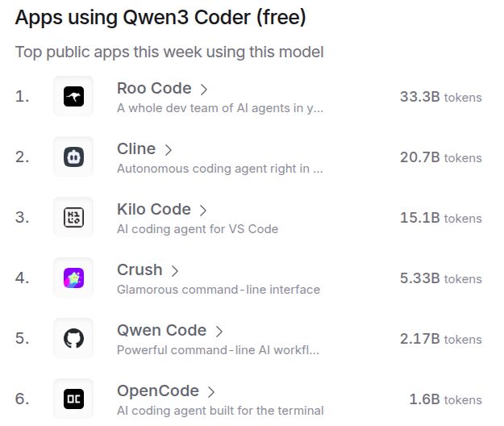Open the OpenCode app title link

click(x=158, y=391)
